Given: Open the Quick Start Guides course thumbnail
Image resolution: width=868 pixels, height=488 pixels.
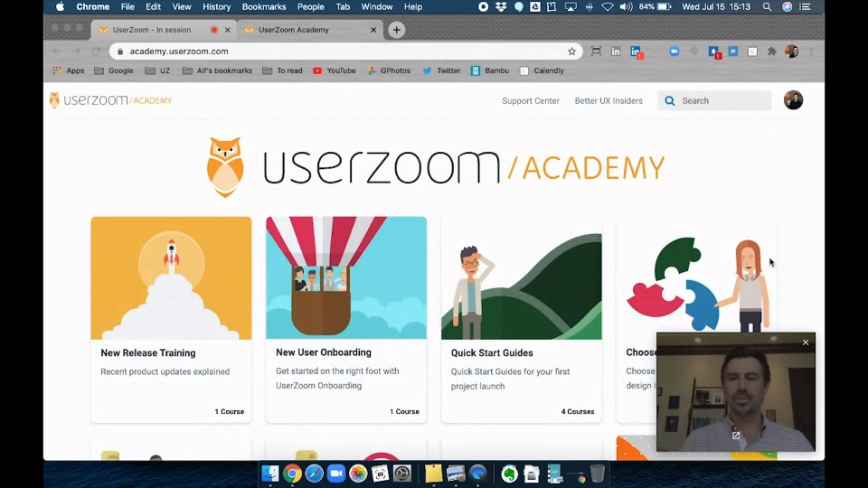Looking at the screenshot, I should click(522, 277).
